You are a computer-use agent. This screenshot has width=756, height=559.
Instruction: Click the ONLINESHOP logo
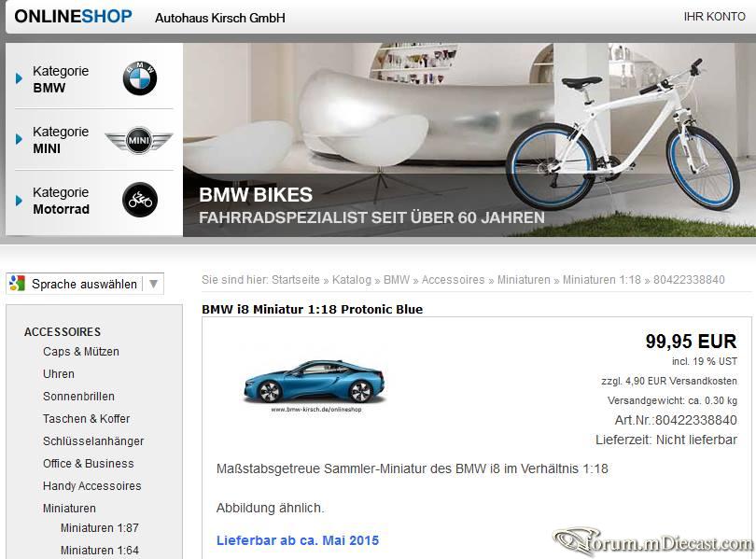tap(74, 17)
